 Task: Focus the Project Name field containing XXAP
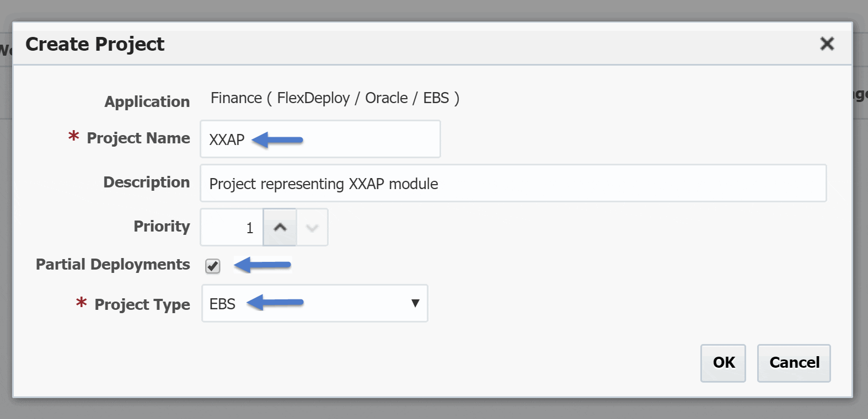point(320,139)
